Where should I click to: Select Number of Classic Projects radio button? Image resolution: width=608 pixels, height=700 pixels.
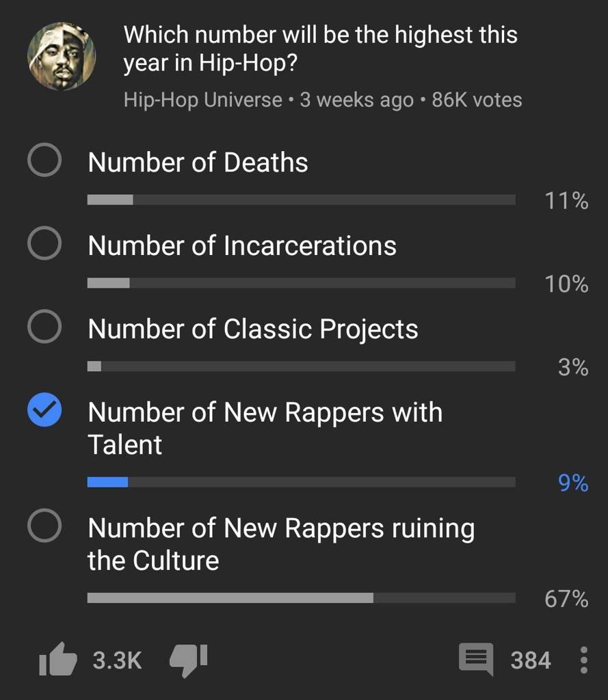click(44, 326)
